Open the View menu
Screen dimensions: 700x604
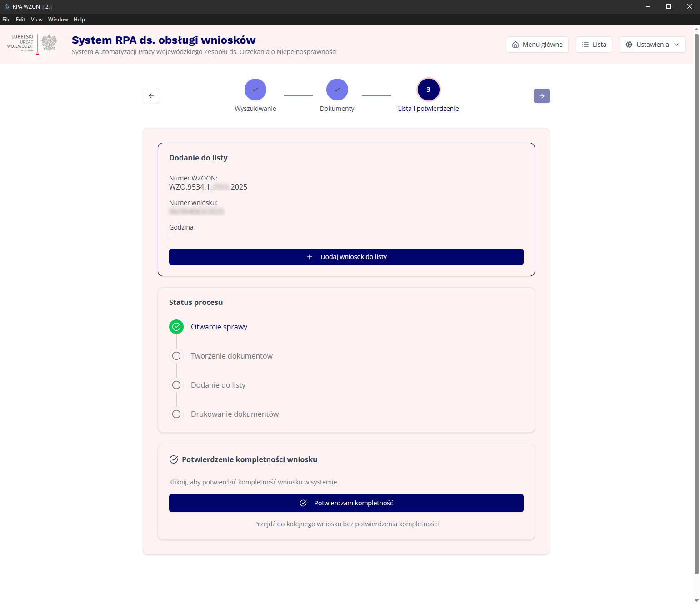(36, 19)
